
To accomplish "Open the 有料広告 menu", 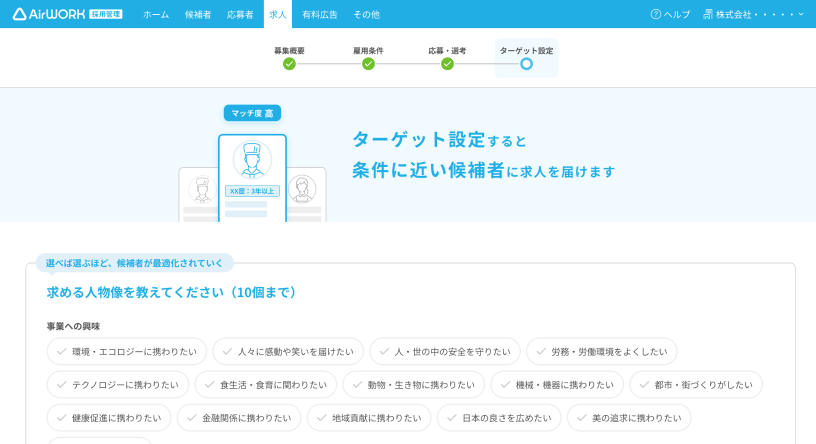I will (320, 15).
